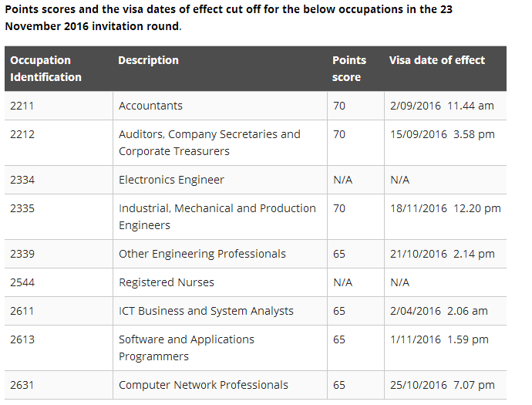
Task: Select the Auditors, Company Secretaries description
Action: pyautogui.click(x=210, y=143)
